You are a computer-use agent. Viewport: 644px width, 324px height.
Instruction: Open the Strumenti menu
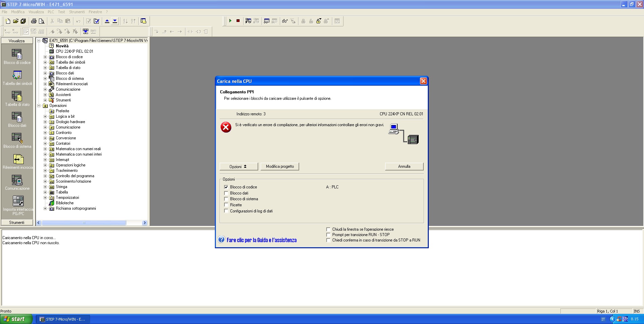(x=77, y=12)
